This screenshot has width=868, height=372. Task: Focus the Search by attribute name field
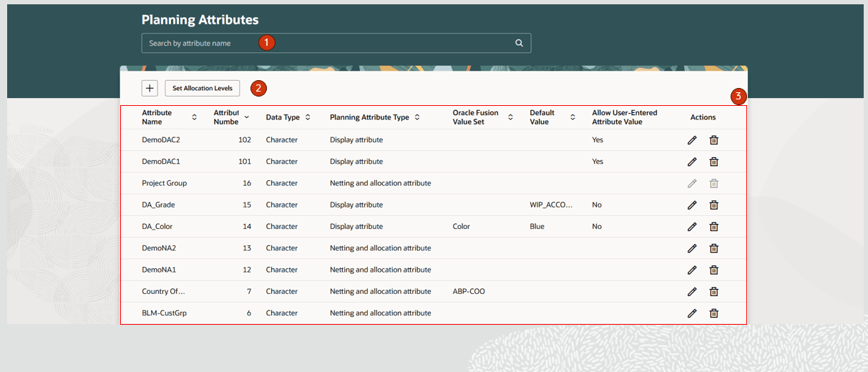336,43
